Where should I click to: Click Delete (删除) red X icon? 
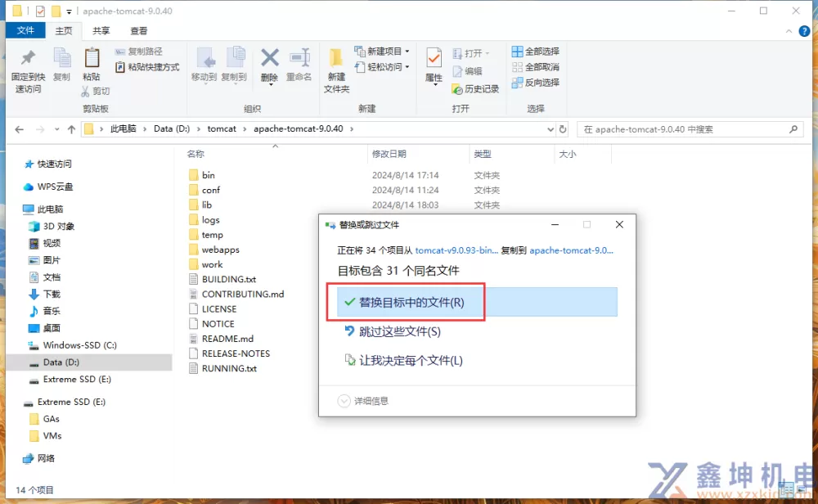tap(270, 57)
